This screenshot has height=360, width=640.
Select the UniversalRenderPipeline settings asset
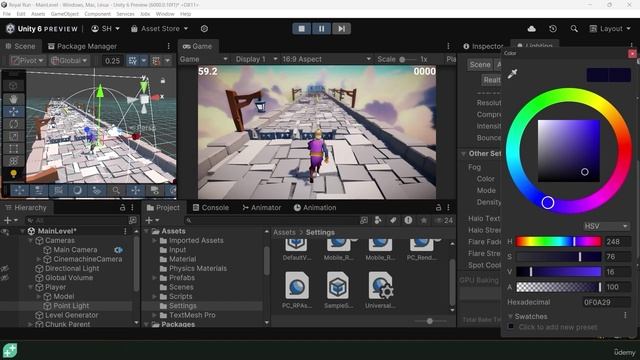pyautogui.click(x=380, y=290)
